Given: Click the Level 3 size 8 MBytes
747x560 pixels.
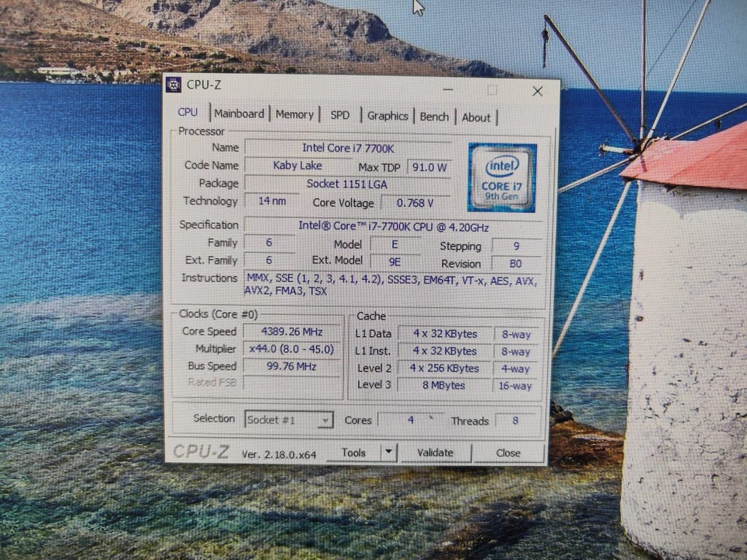Looking at the screenshot, I should click(444, 385).
